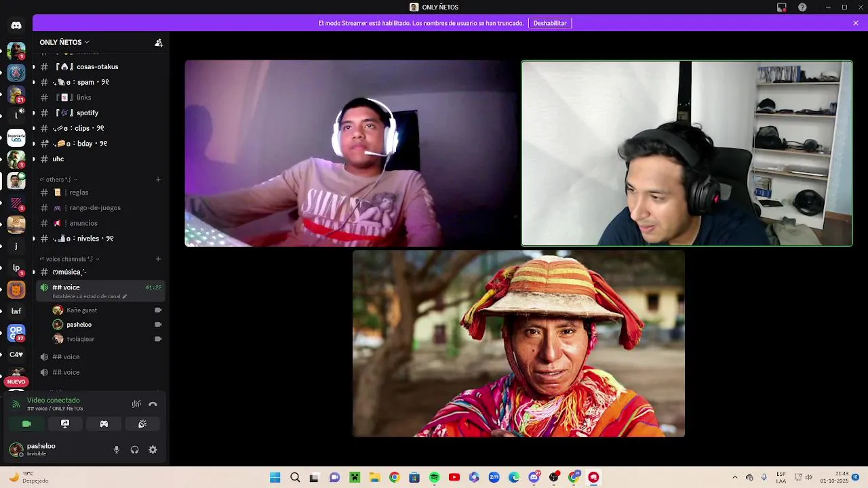868x488 pixels.
Task: Toggle the camera on/off green button
Action: tap(26, 424)
